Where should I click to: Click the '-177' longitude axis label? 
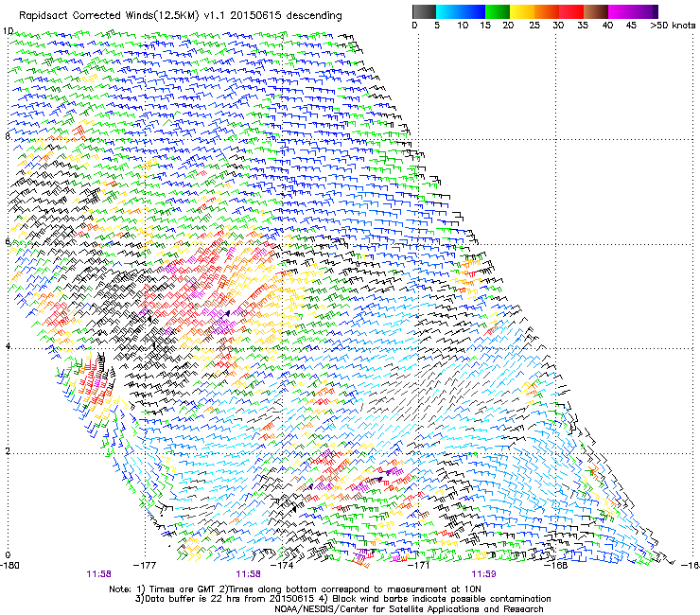tap(145, 566)
